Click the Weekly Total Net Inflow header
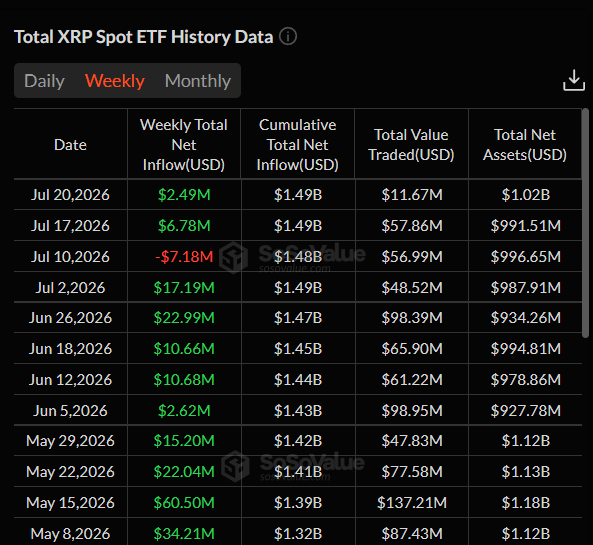The height and width of the screenshot is (545, 593). point(184,145)
